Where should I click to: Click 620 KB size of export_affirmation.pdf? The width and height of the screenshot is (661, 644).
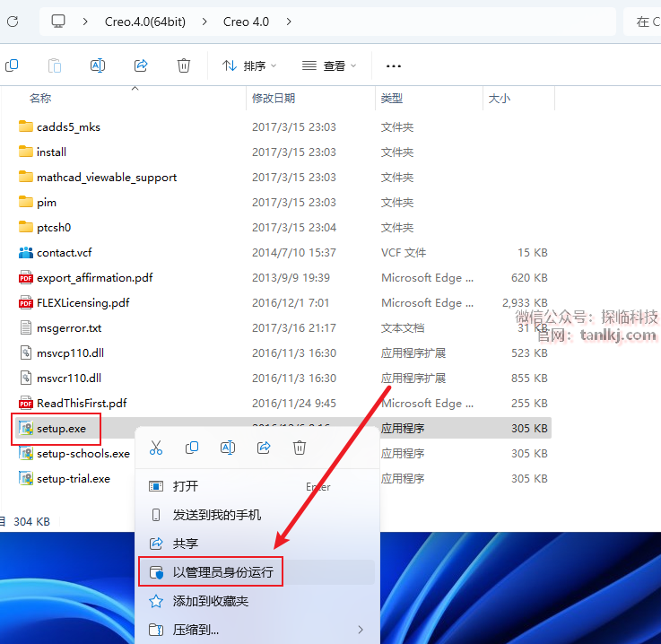pos(529,278)
